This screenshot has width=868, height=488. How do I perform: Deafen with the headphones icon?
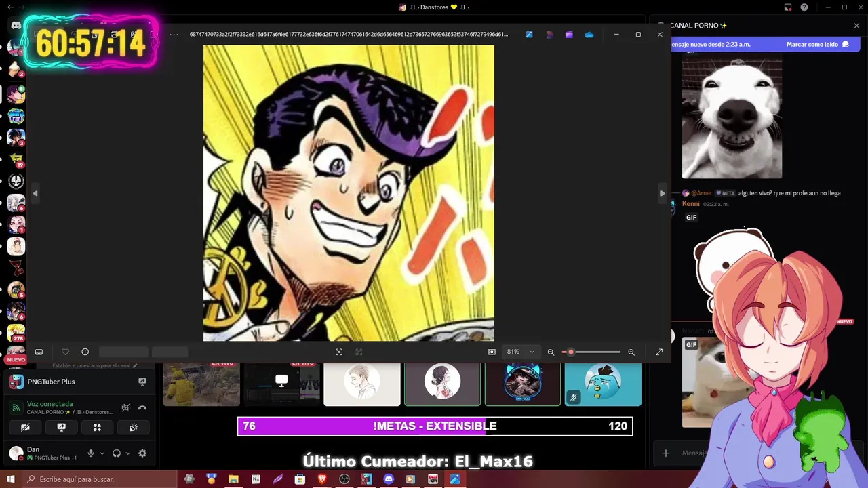tap(117, 453)
